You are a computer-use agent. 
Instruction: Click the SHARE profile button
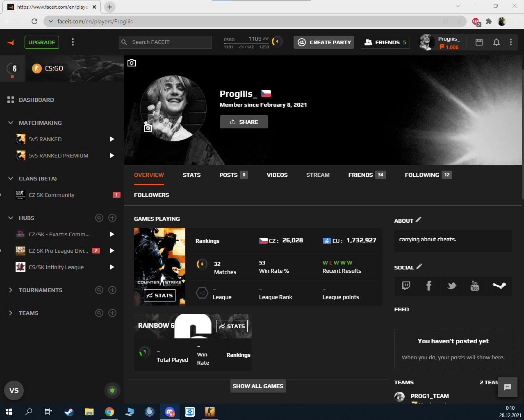(244, 122)
